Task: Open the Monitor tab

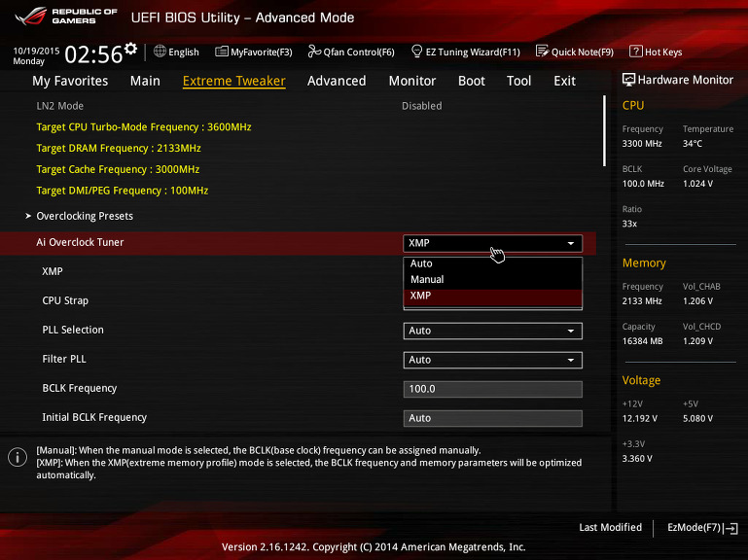Action: pos(412,81)
